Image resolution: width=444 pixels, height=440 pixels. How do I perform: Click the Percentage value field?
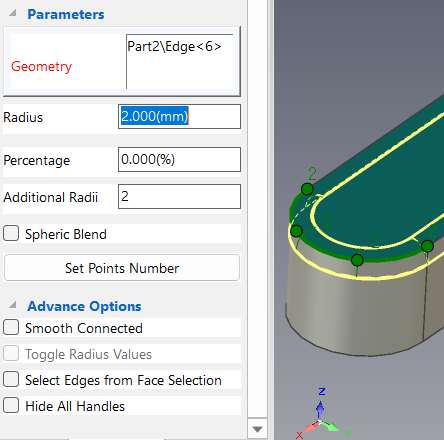point(179,160)
